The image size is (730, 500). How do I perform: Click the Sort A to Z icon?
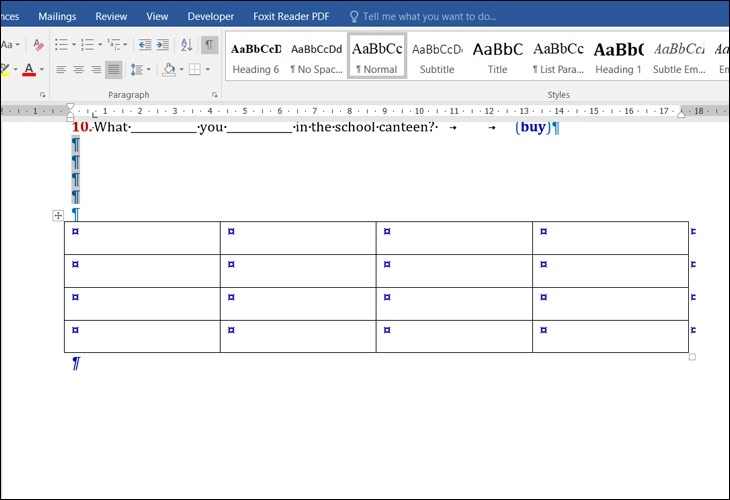[187, 45]
